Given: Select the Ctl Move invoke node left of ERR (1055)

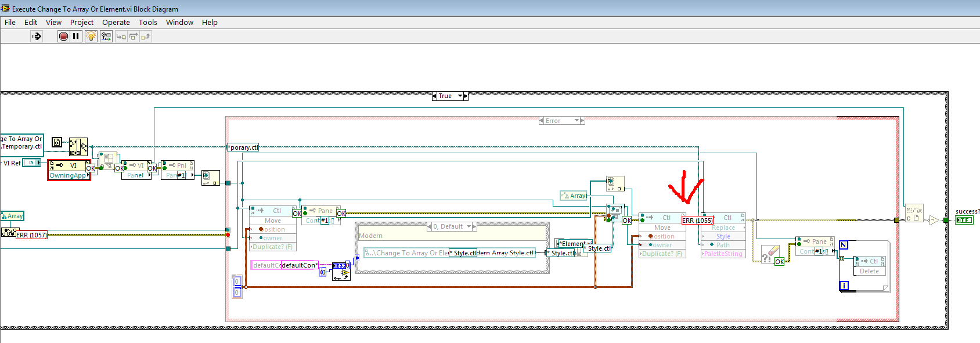Looking at the screenshot, I should [662, 235].
